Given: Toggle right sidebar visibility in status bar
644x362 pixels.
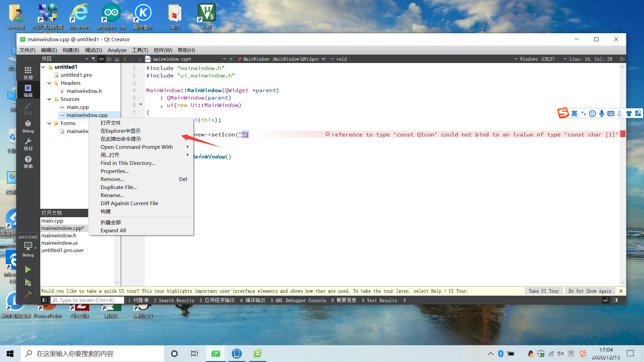Looking at the screenshot, I should click(615, 300).
